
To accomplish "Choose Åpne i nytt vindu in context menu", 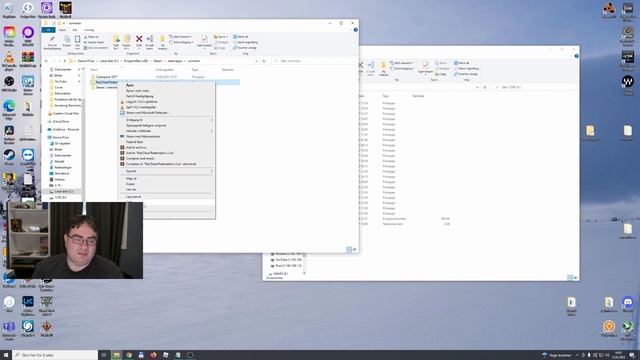I will tap(167, 91).
